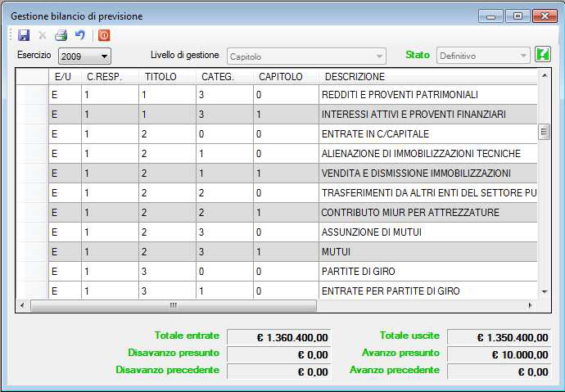Click the Save floppy disk icon
Screen dimensions: 565x392
[24, 35]
